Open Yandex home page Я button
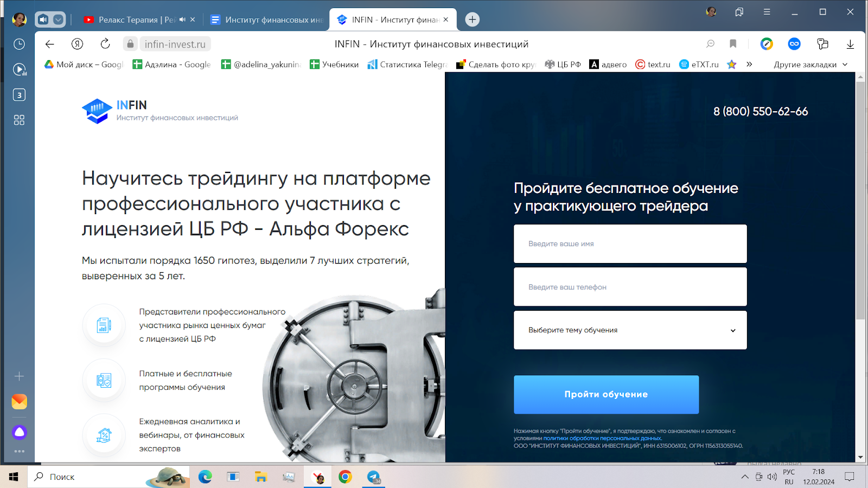Image resolution: width=868 pixels, height=488 pixels. pos(78,44)
